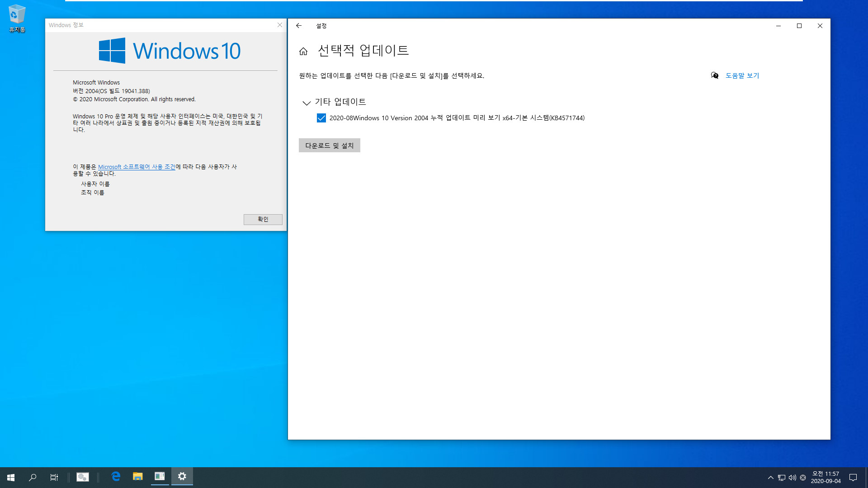Open the Recycle Bin desktop icon
The height and width of the screenshot is (488, 868).
tap(17, 19)
